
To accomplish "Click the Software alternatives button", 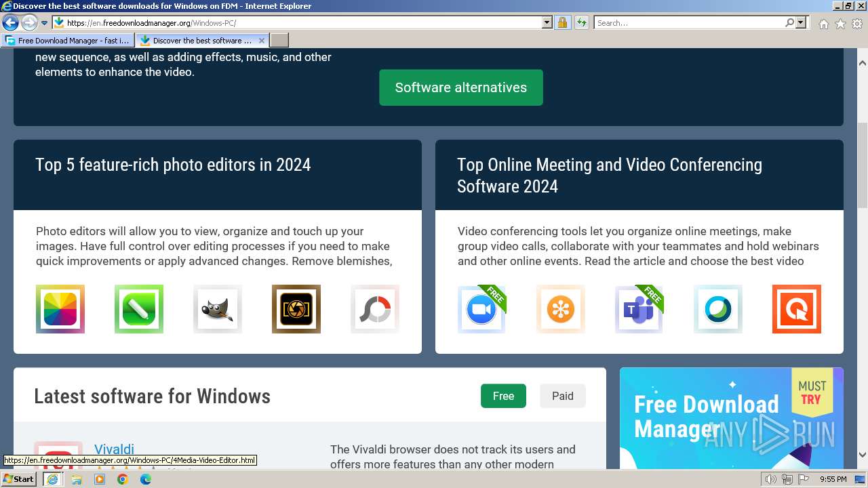I will pyautogui.click(x=461, y=87).
